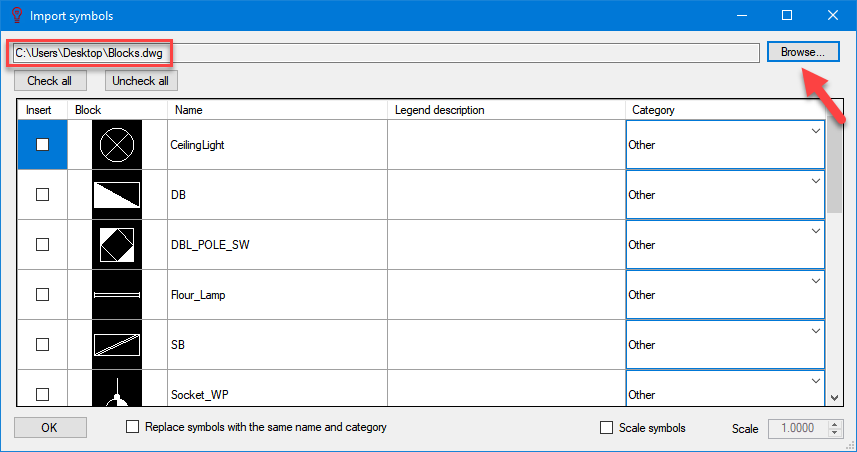Enable the Scale symbols checkbox
The image size is (857, 452).
(x=607, y=427)
